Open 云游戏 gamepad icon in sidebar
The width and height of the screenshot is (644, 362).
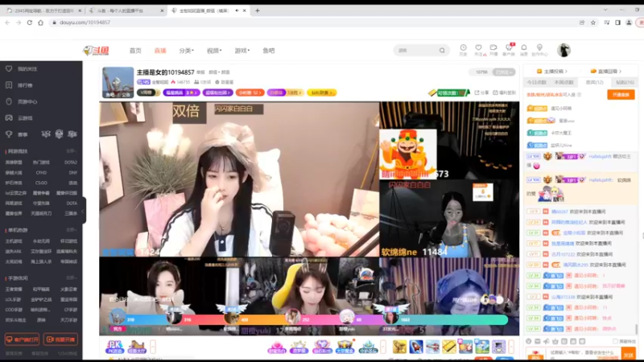coord(9,117)
